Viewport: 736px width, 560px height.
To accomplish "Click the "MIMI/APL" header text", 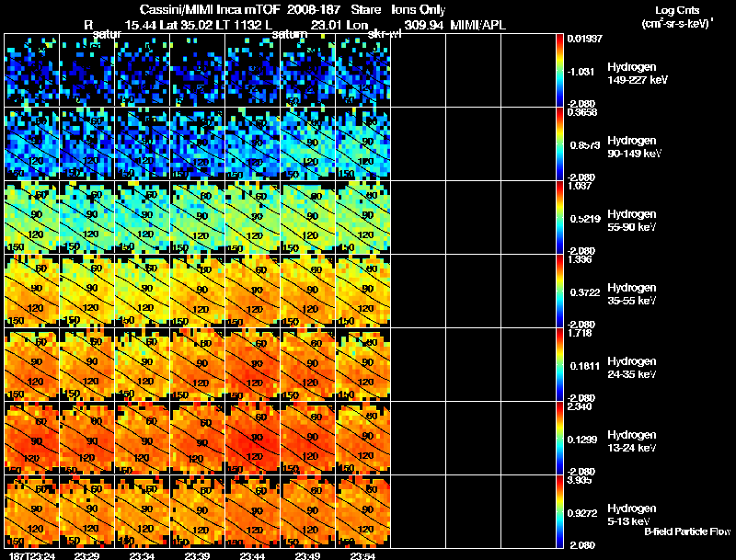I will 477,25.
